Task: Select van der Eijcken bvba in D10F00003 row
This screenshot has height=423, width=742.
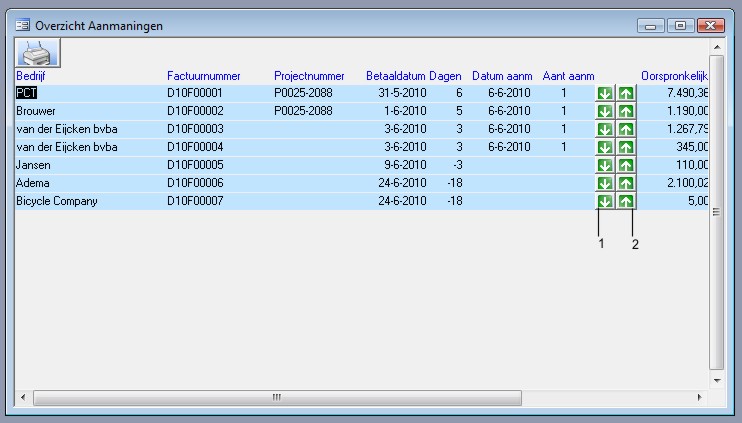Action: coord(67,129)
